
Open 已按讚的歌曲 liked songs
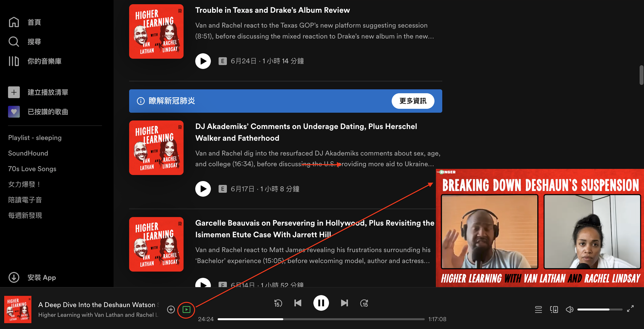click(48, 112)
